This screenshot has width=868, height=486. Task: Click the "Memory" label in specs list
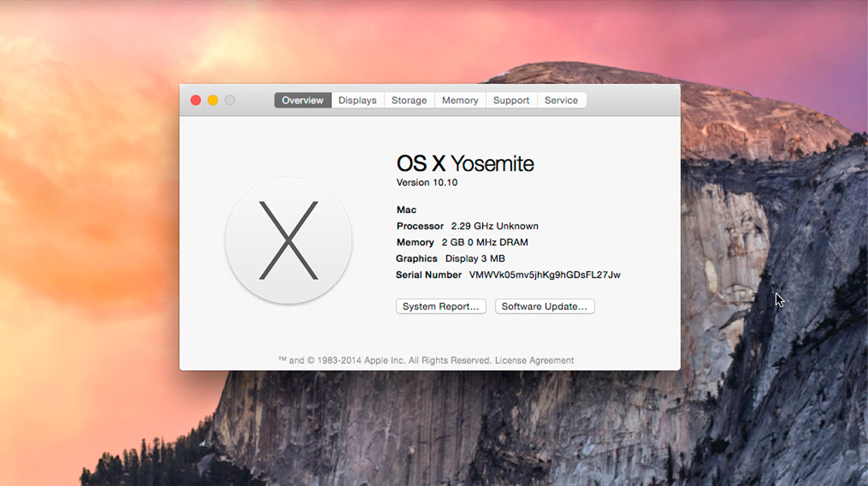(415, 242)
